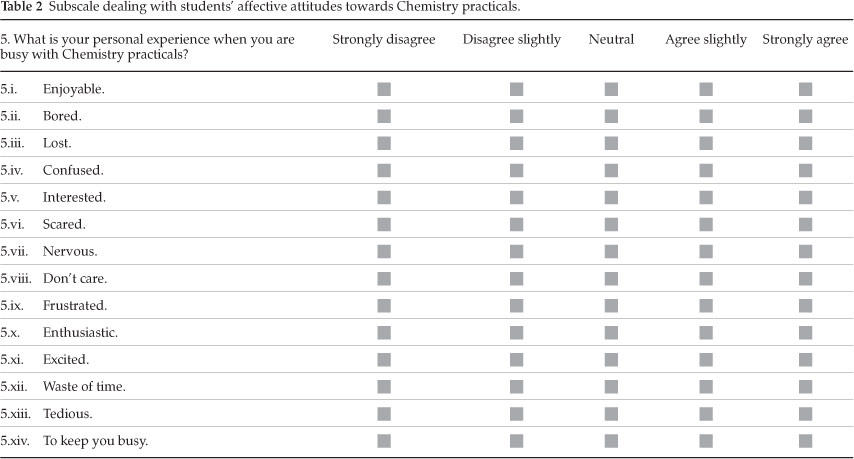Image resolution: width=854 pixels, height=459 pixels.
Task: Choose Neutral for Tedious row
Action: (611, 413)
